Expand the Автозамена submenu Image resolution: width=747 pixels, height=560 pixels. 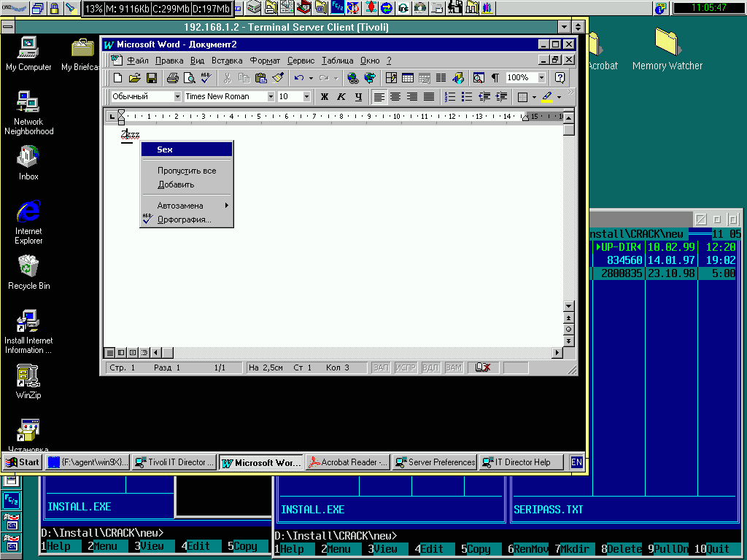click(x=187, y=205)
